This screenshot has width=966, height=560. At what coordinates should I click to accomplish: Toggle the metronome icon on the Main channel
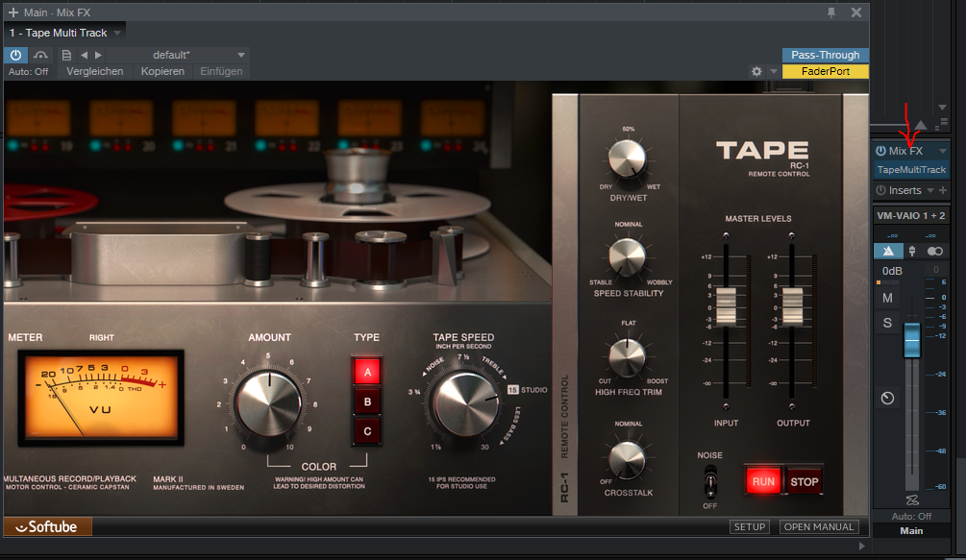[x=888, y=251]
